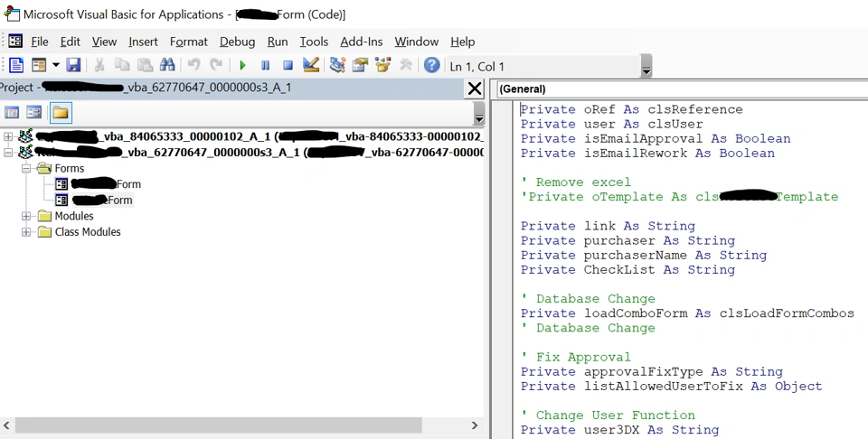Open the Find binoculars icon
The height and width of the screenshot is (439, 868).
click(167, 65)
